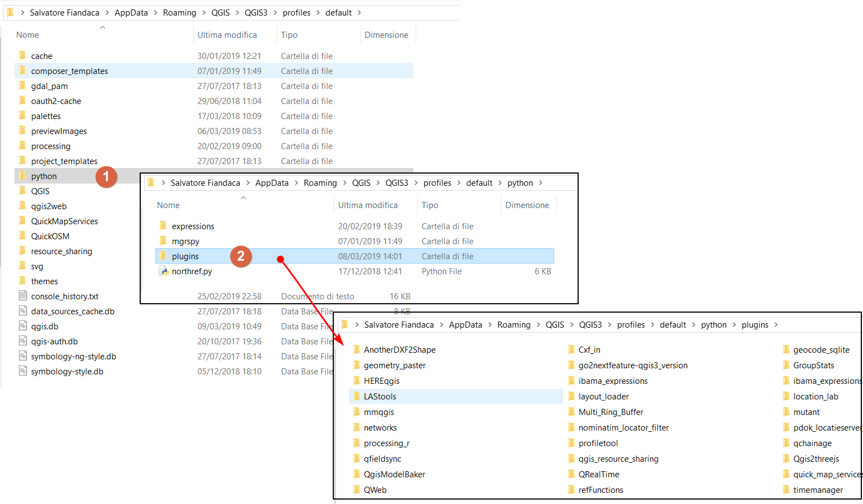Select the composer_templates folder row
The image size is (863, 504).
pos(70,71)
